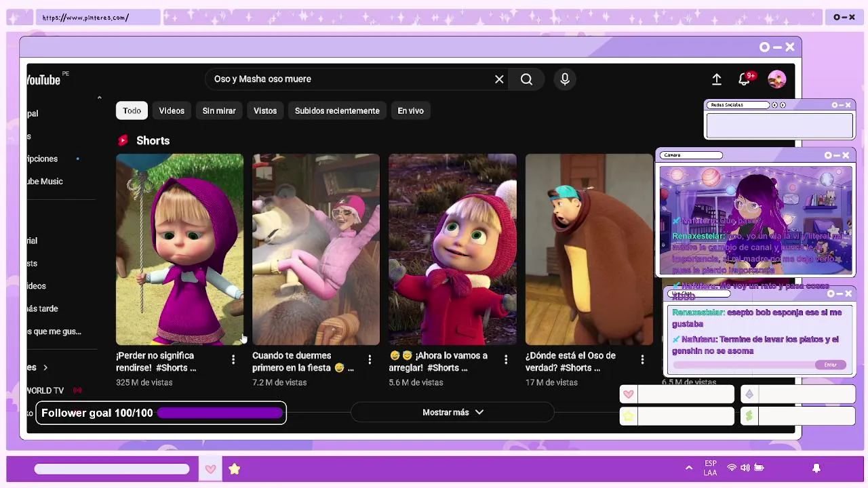The image size is (868, 488).
Task: Open the 'ás tarde' watch later sidebar item
Action: click(43, 308)
